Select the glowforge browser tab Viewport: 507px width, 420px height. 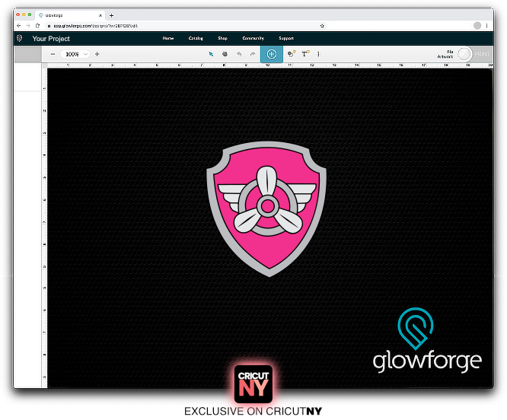click(69, 15)
